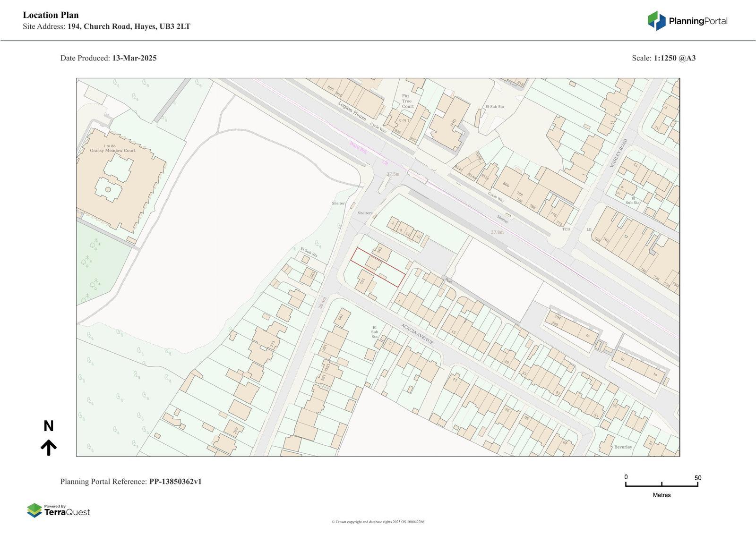Screen dimensions: 756x534
Task: Click the hexagon inside Grassy Meadow Court
Action: pyautogui.click(x=108, y=189)
